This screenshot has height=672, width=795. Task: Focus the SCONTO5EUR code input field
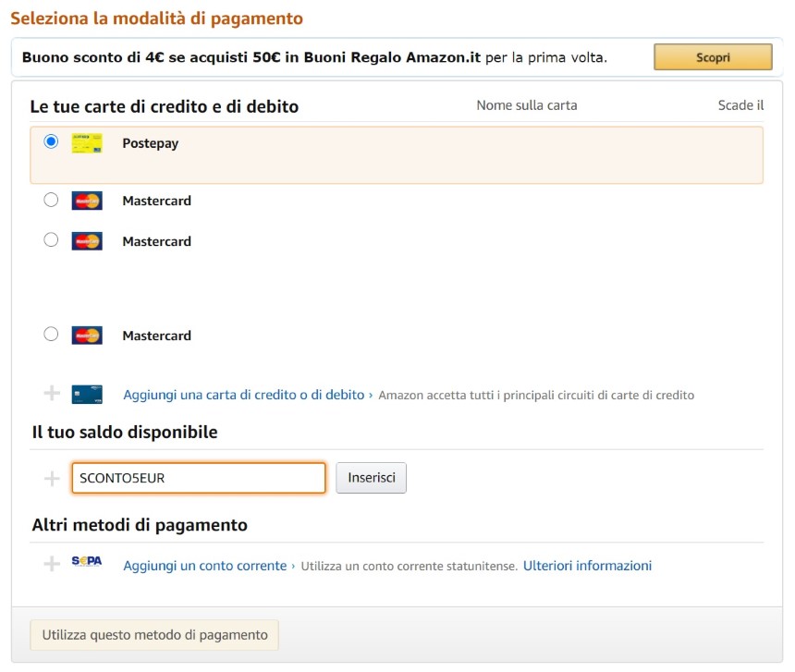[199, 478]
